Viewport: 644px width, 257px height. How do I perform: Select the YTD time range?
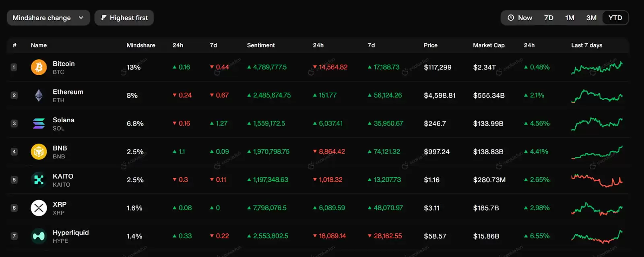[615, 18]
